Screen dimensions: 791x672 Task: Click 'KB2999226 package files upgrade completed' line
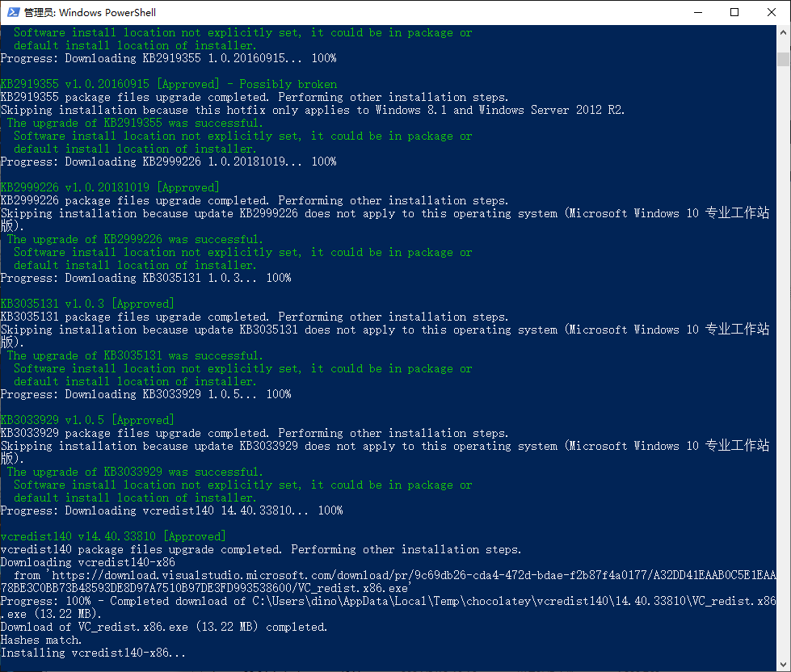(x=255, y=200)
